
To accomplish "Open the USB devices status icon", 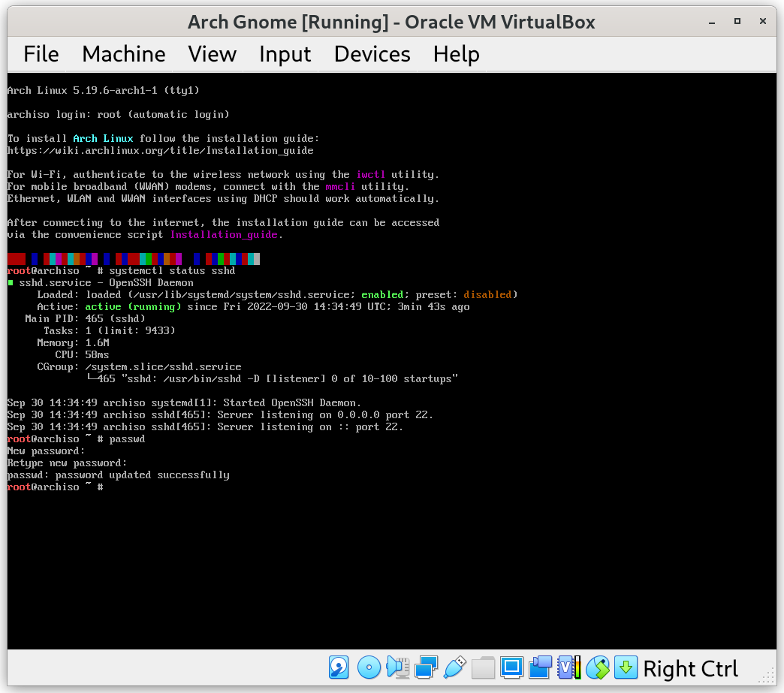I will tap(455, 667).
